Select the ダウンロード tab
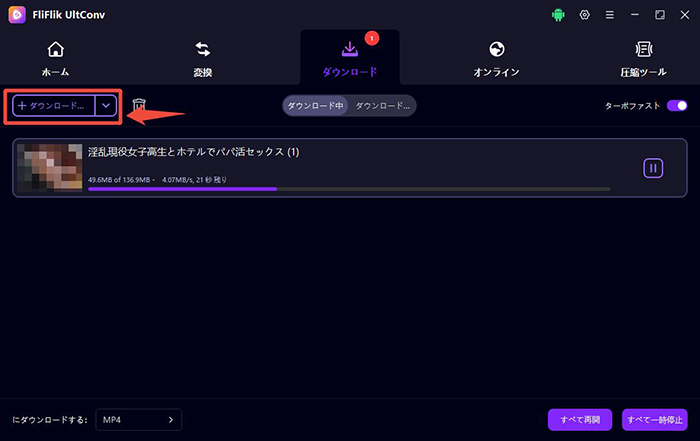The height and width of the screenshot is (441, 700). coord(350,58)
